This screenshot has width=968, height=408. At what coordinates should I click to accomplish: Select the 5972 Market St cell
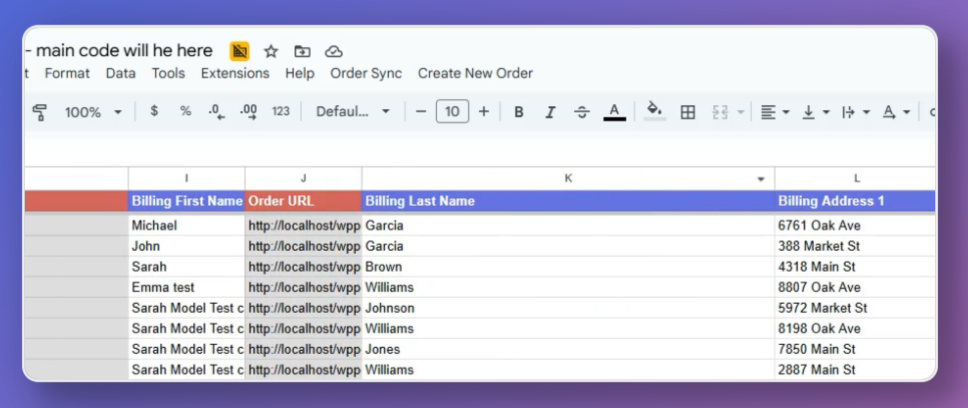[856, 308]
